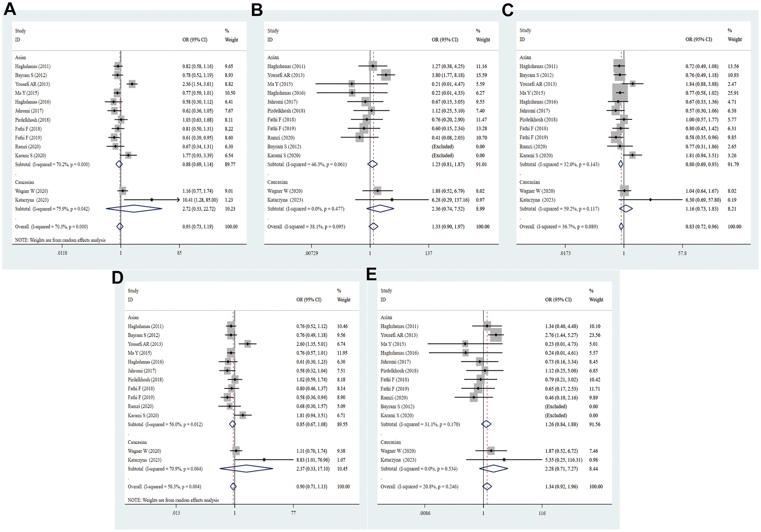Click 'Overall (I-squared = 70.3%, p = 0.000)'
761x532 pixels.
click(51, 227)
